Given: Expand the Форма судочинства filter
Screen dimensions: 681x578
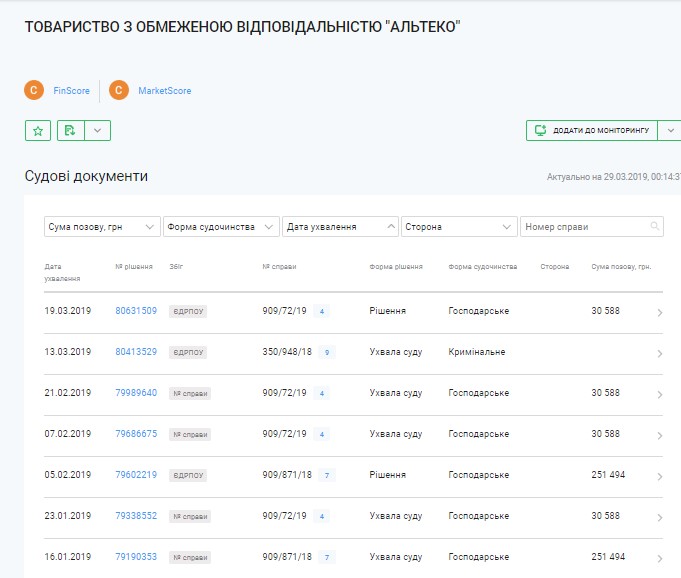Looking at the screenshot, I should pyautogui.click(x=221, y=227).
